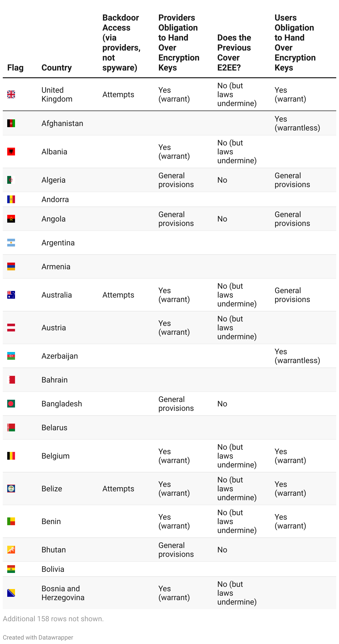Click the Belize flag icon
339x644 pixels.
pos(11,489)
